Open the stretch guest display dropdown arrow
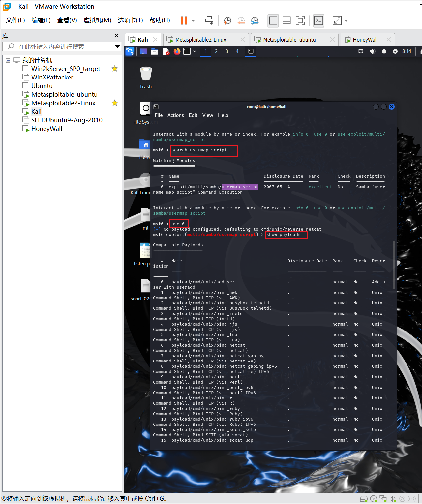The width and height of the screenshot is (422, 504). click(x=346, y=20)
